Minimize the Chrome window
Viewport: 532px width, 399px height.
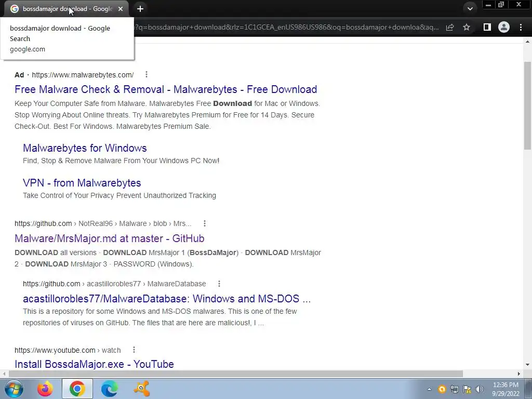tap(488, 5)
